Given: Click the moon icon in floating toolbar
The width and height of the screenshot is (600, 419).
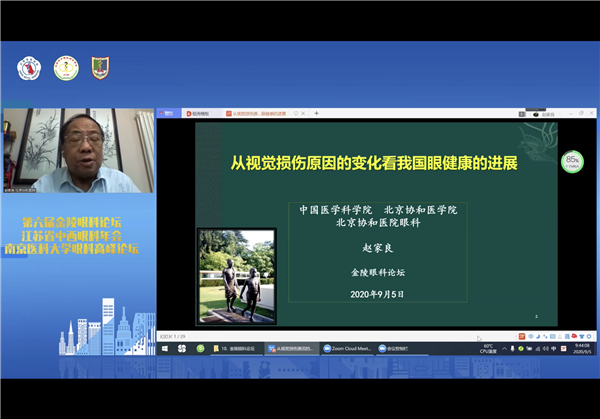Looking at the screenshot, I should coord(538,336).
